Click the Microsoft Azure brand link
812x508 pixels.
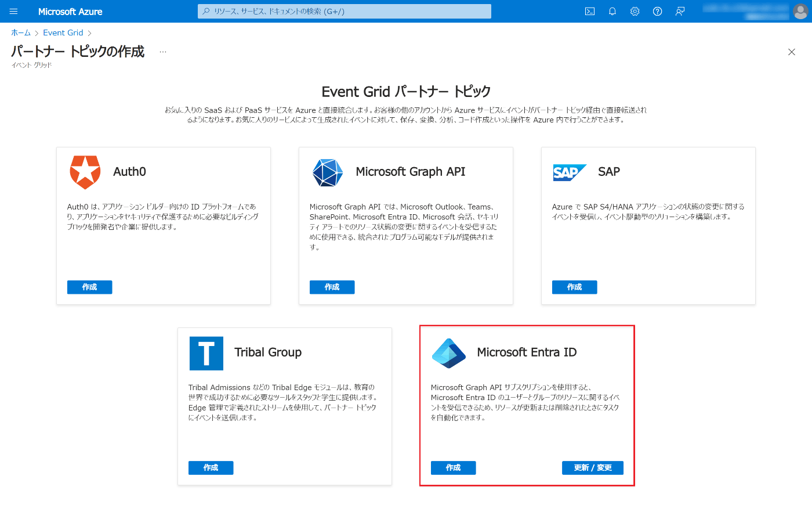click(x=70, y=11)
